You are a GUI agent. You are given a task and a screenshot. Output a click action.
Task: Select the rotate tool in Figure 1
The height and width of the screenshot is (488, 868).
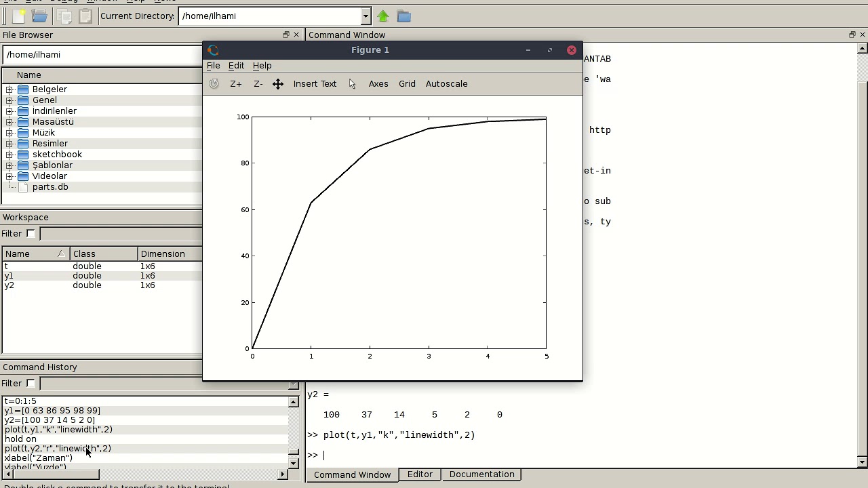click(x=214, y=83)
